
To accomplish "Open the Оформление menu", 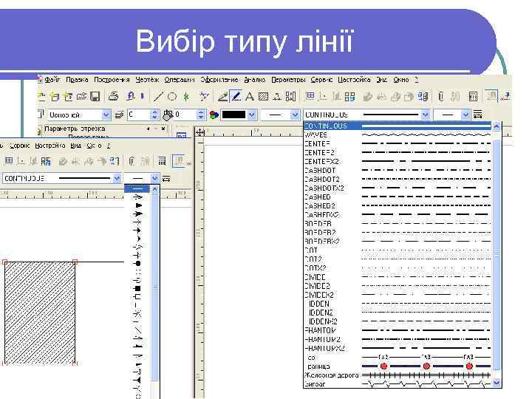I will pyautogui.click(x=219, y=80).
